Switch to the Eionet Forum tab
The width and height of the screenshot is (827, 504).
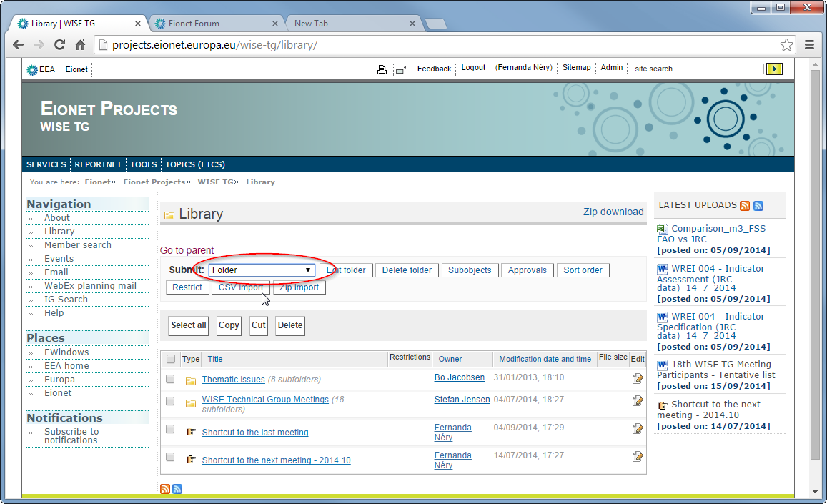pyautogui.click(x=217, y=23)
